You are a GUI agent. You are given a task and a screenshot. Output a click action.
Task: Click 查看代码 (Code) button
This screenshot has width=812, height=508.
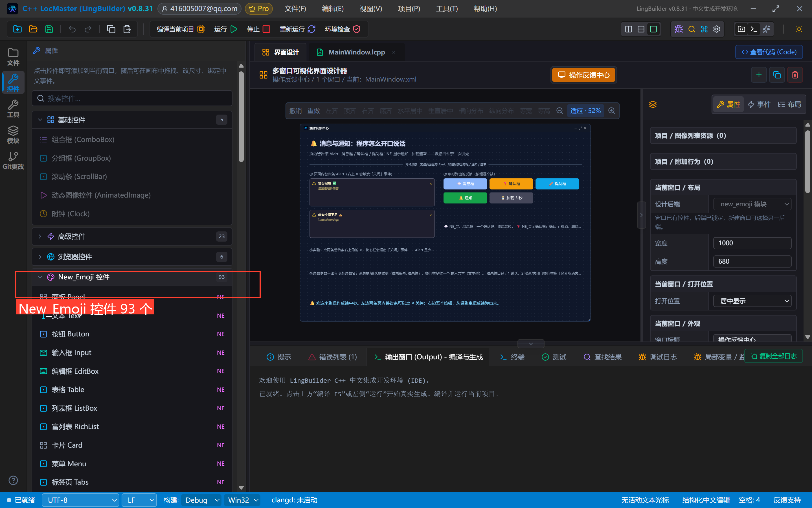click(x=769, y=52)
